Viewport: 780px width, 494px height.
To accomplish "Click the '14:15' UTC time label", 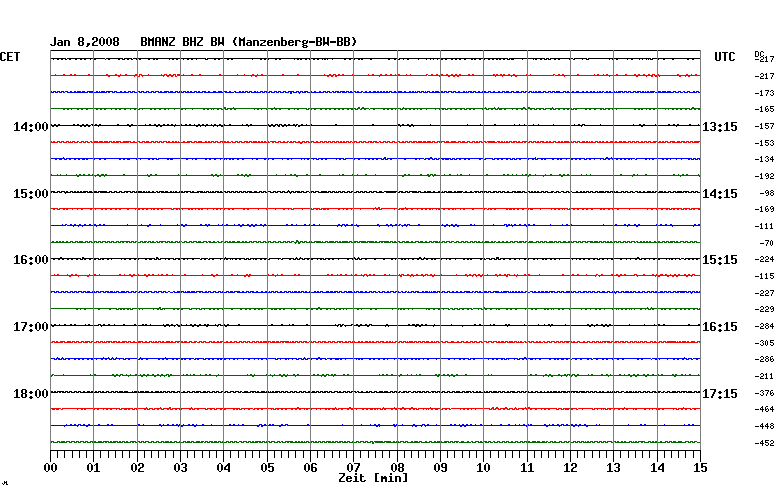I will (x=720, y=194).
